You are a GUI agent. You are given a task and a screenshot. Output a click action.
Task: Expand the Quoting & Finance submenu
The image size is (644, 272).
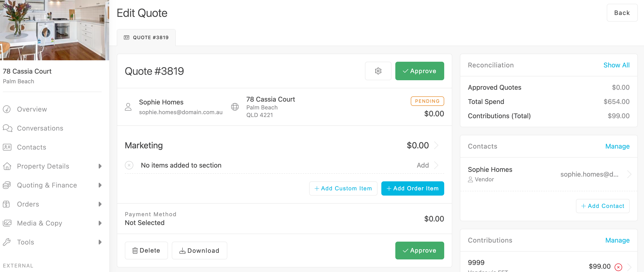pyautogui.click(x=100, y=185)
